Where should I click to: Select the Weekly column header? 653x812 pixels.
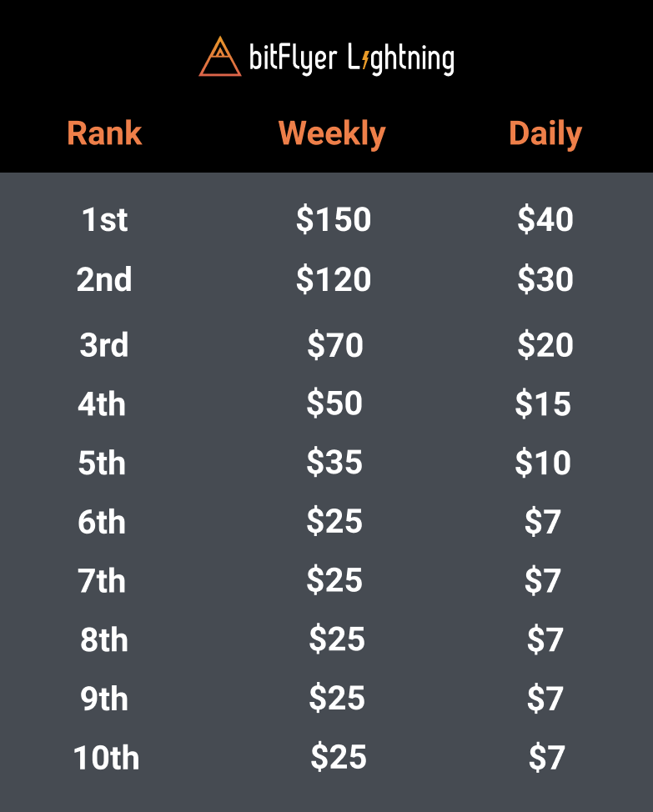[332, 134]
